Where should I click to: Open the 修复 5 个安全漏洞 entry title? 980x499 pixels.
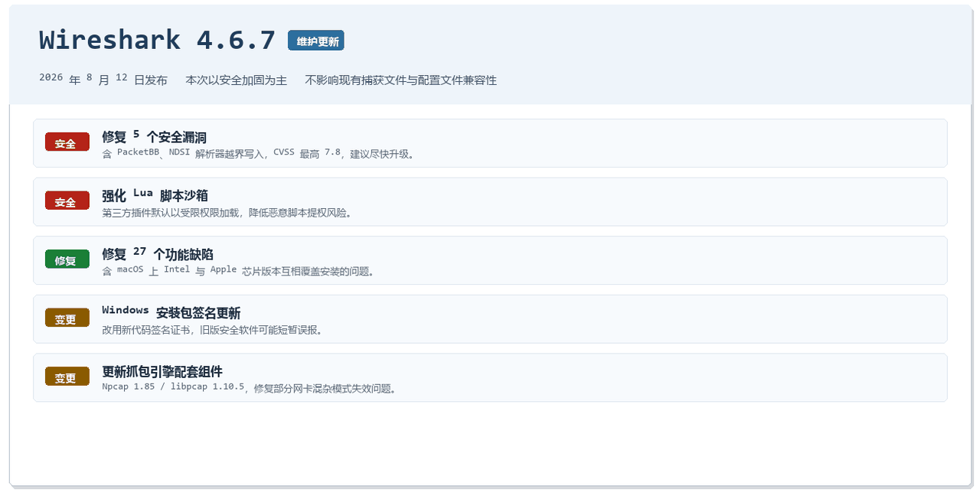(155, 137)
